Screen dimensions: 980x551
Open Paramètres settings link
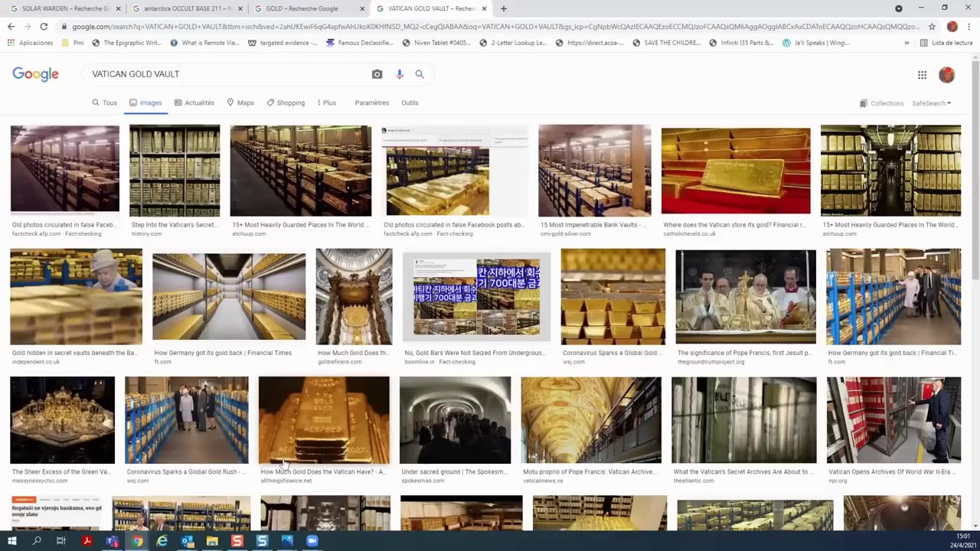[x=372, y=103]
